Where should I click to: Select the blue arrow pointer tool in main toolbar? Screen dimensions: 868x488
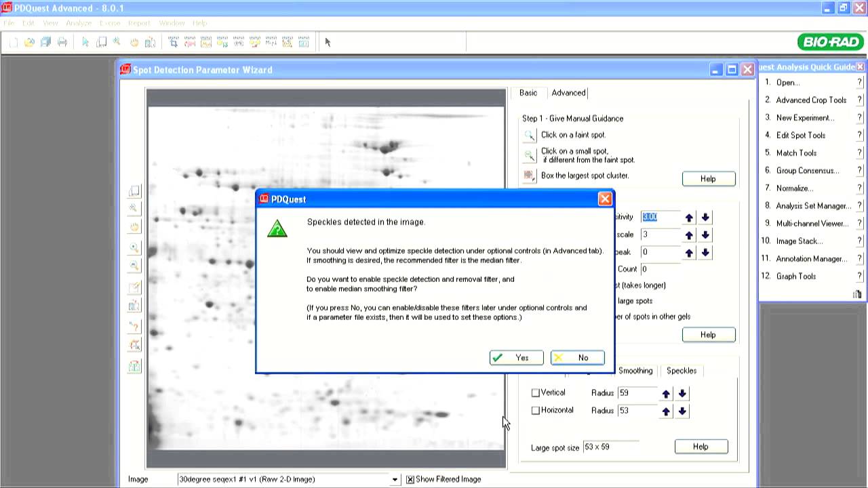pos(85,42)
